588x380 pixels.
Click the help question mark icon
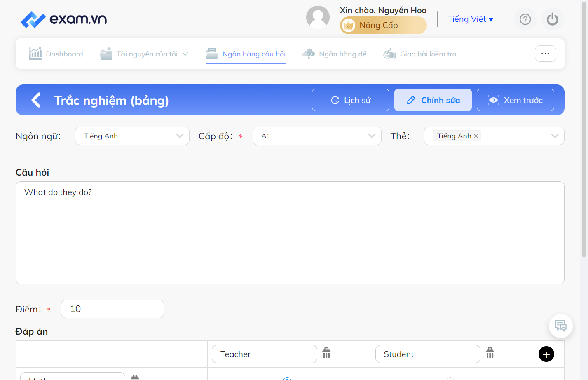click(x=525, y=19)
